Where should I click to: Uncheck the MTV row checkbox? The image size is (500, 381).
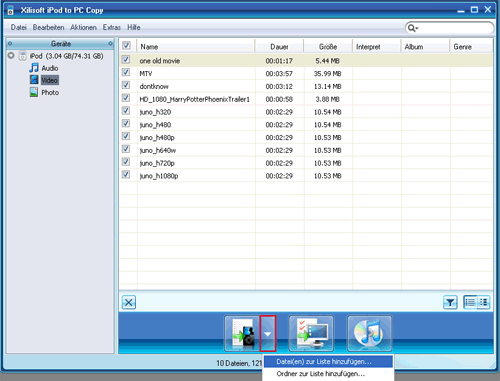pos(126,72)
